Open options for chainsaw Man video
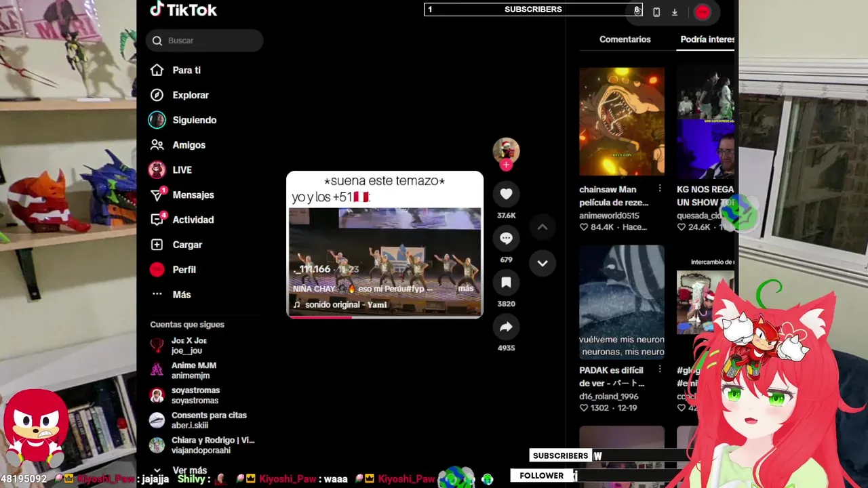868x488 pixels. pyautogui.click(x=660, y=188)
